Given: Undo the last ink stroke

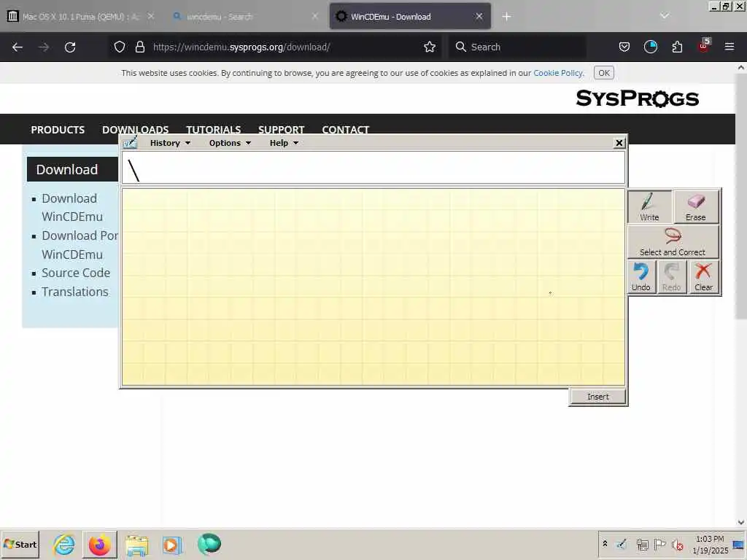Looking at the screenshot, I should pos(640,276).
